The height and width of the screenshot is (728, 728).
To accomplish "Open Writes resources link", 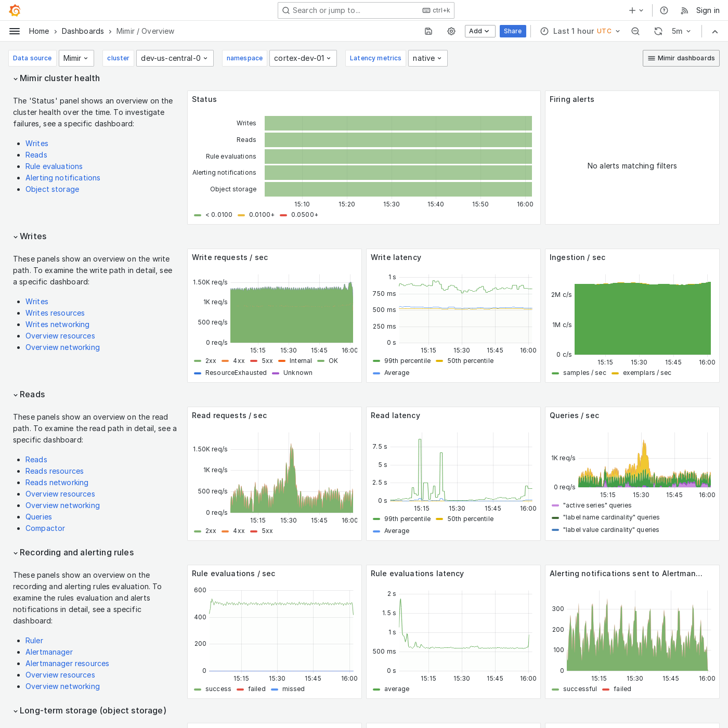I will [x=55, y=313].
